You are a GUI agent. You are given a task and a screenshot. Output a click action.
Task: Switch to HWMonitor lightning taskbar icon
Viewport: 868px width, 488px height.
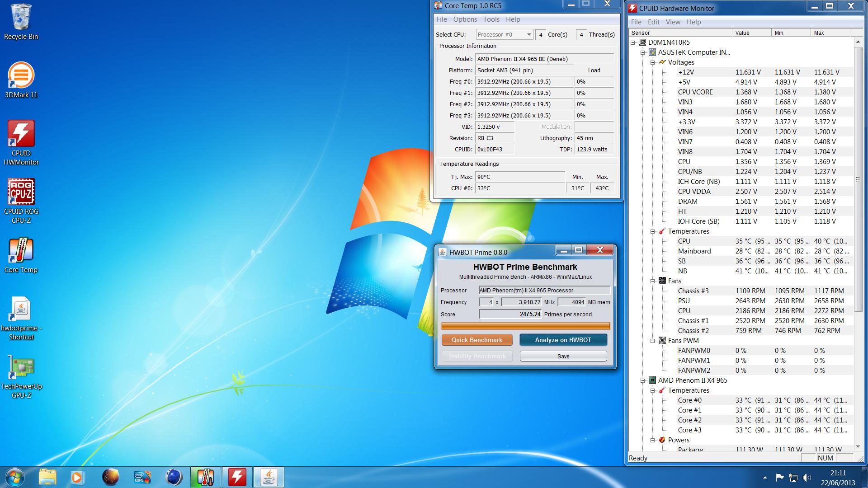(237, 477)
